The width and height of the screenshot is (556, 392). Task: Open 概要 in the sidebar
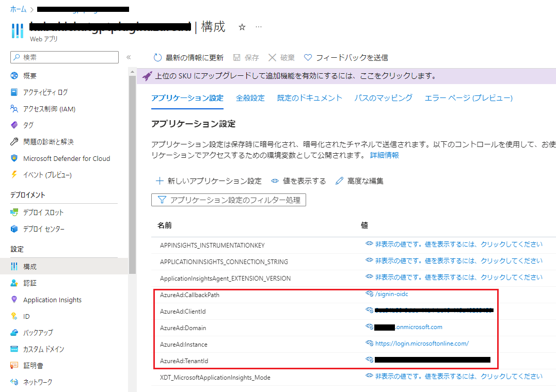(x=30, y=76)
